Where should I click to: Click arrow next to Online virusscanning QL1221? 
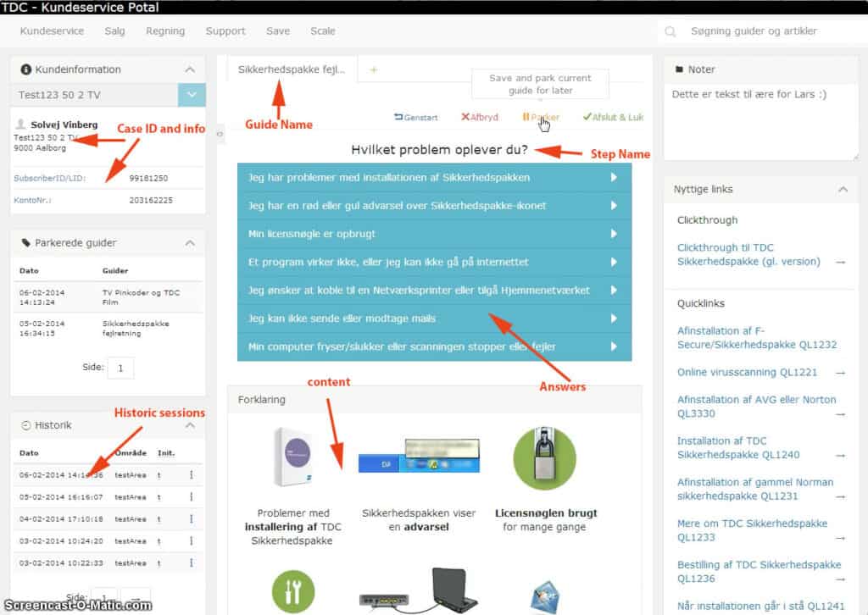click(x=841, y=374)
